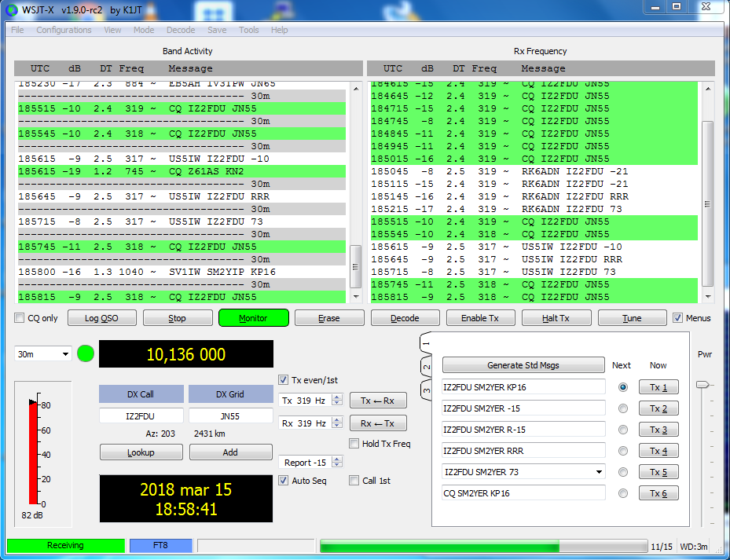Expand the Tx 5 message dropdown arrow

point(600,472)
